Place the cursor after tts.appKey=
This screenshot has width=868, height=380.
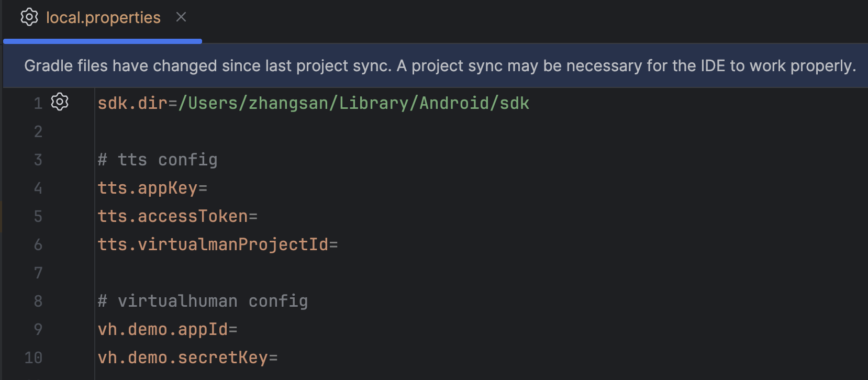(x=208, y=188)
